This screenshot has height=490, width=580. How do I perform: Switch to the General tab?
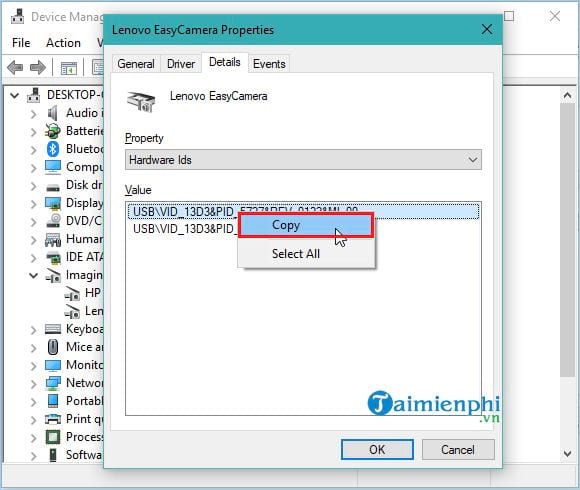click(x=136, y=64)
